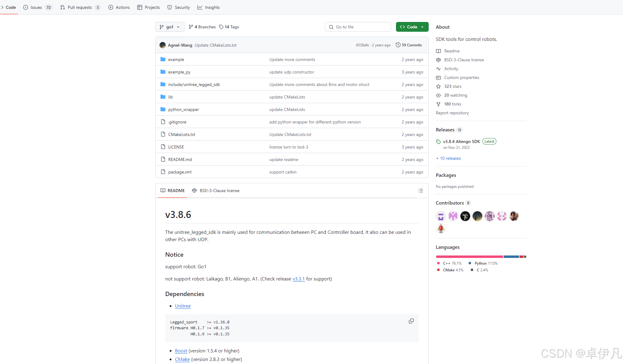Click the red robot contributor avatar
Image resolution: width=623 pixels, height=364 pixels.
pos(441,228)
